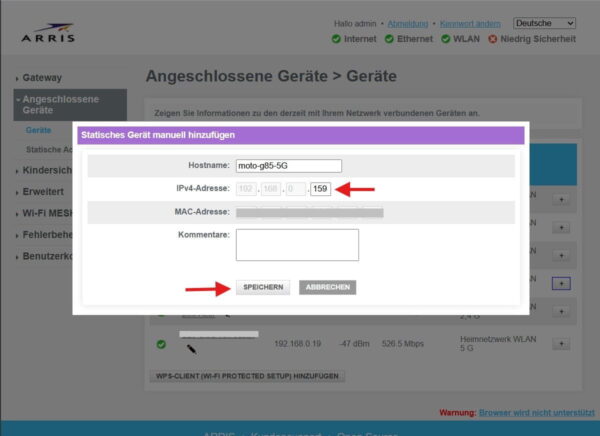This screenshot has height=436, width=600.
Task: Click plus button in the 192.168.0.19 row
Action: click(x=561, y=344)
